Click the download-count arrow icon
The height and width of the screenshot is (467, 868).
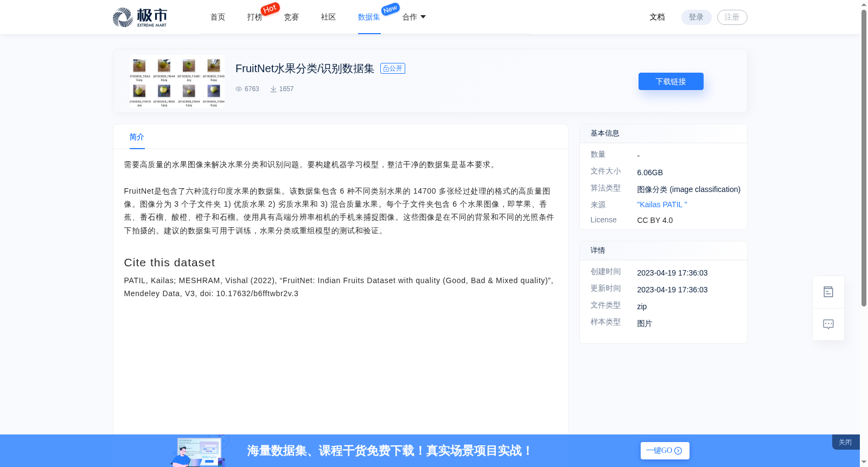273,89
